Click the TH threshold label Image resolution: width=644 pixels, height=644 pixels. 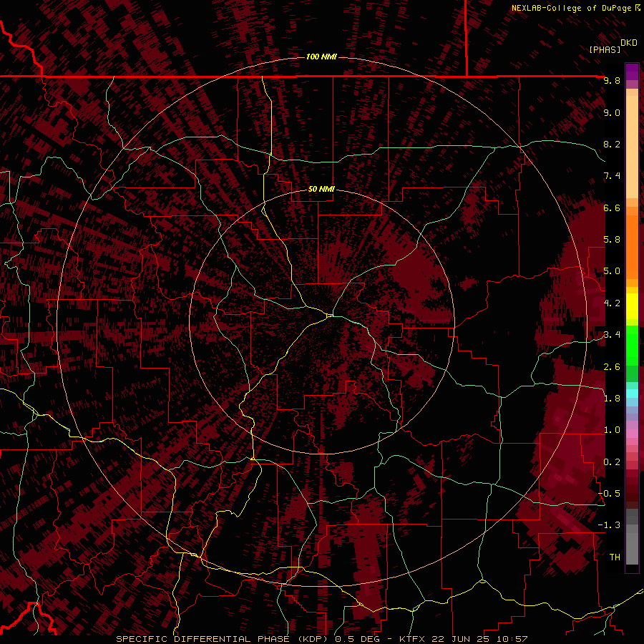pos(615,557)
